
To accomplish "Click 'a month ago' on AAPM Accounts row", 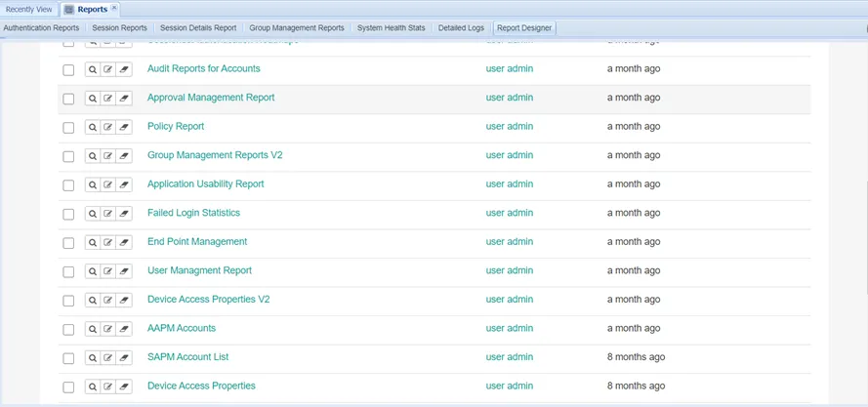I will pyautogui.click(x=634, y=328).
